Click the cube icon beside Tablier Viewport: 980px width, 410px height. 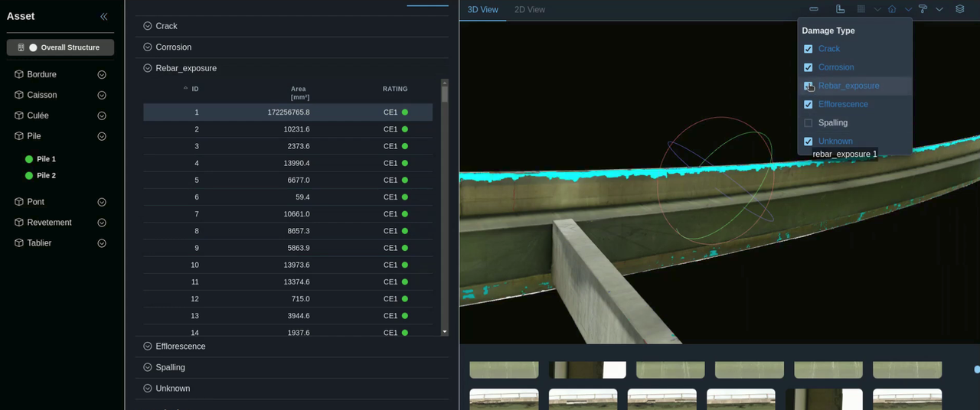point(19,243)
